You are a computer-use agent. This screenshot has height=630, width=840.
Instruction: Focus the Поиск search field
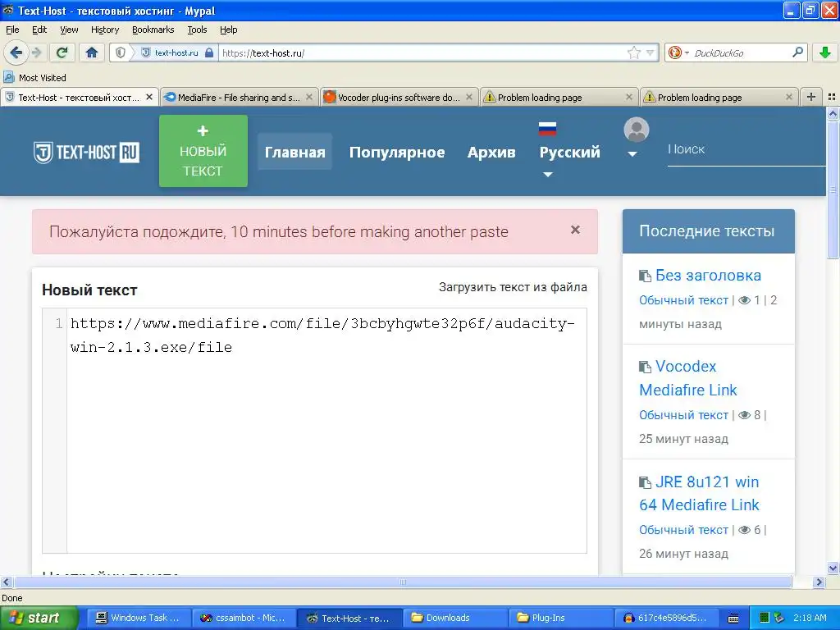coord(746,149)
